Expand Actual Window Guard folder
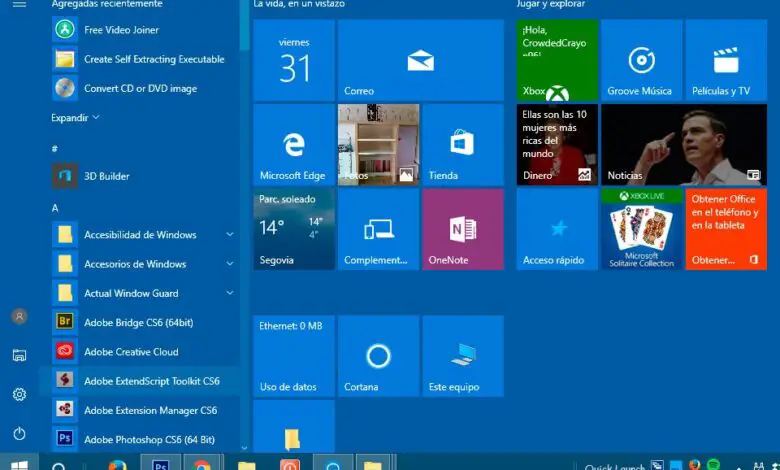The image size is (780, 470). (x=139, y=293)
